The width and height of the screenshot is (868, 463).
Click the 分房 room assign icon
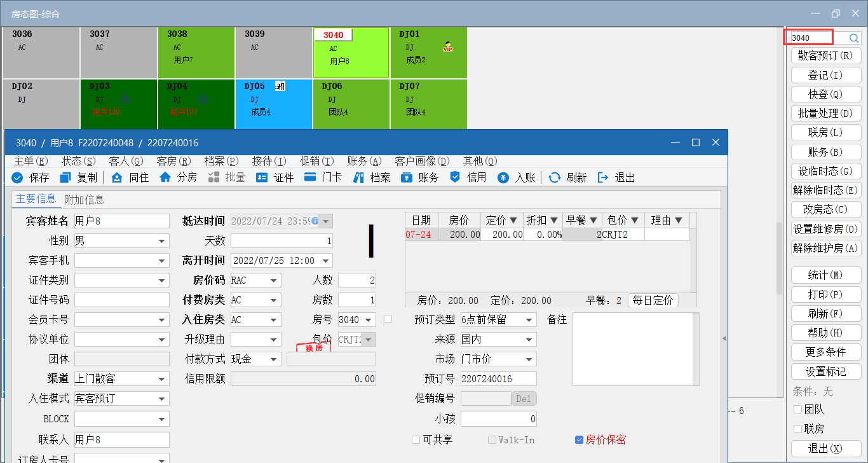tap(165, 177)
